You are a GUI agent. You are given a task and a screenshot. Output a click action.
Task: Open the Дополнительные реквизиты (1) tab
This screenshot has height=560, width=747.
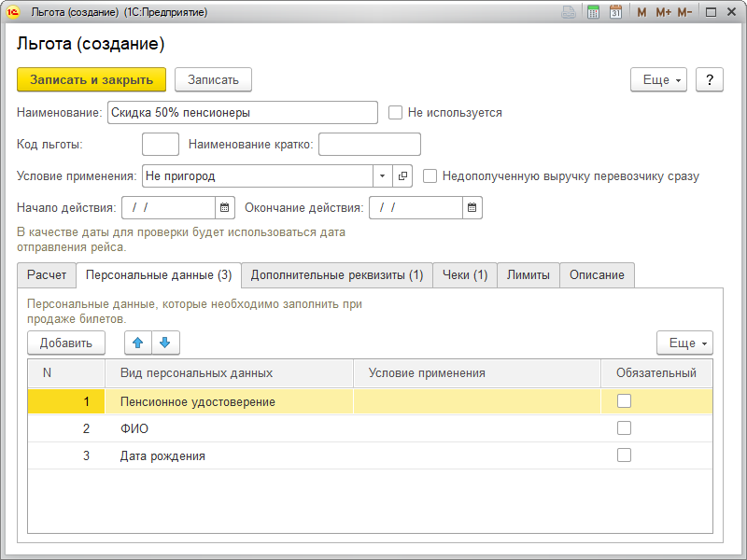(337, 275)
